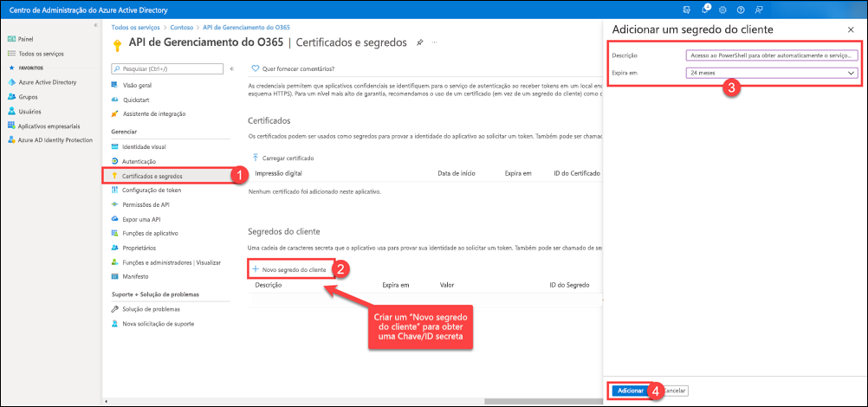The image size is (868, 407).
Task: Click the ID do Segredo column header
Action: click(x=569, y=285)
